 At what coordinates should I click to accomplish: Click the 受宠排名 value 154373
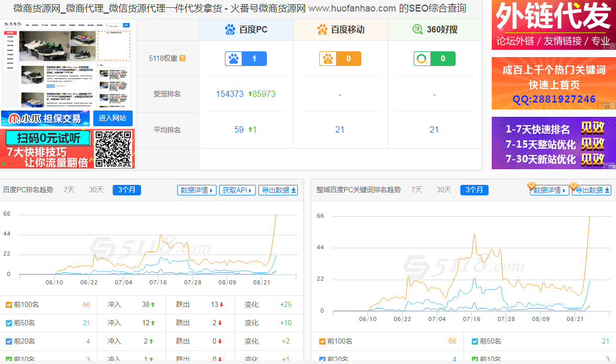click(230, 94)
